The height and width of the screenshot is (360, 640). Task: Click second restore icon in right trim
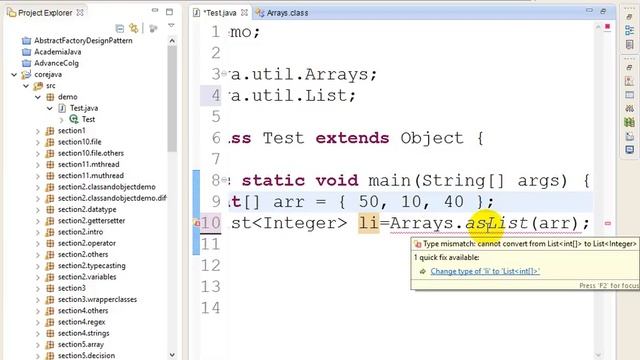coord(629,67)
